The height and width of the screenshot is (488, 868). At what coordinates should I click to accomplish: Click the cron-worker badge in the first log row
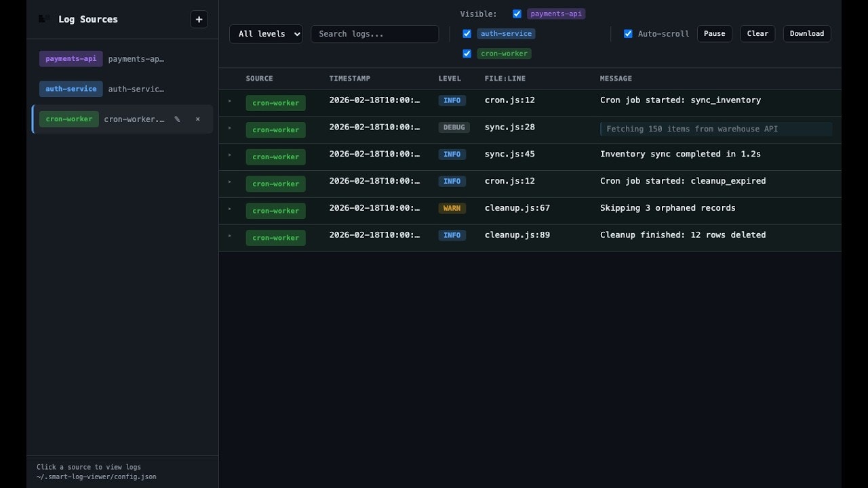click(275, 102)
